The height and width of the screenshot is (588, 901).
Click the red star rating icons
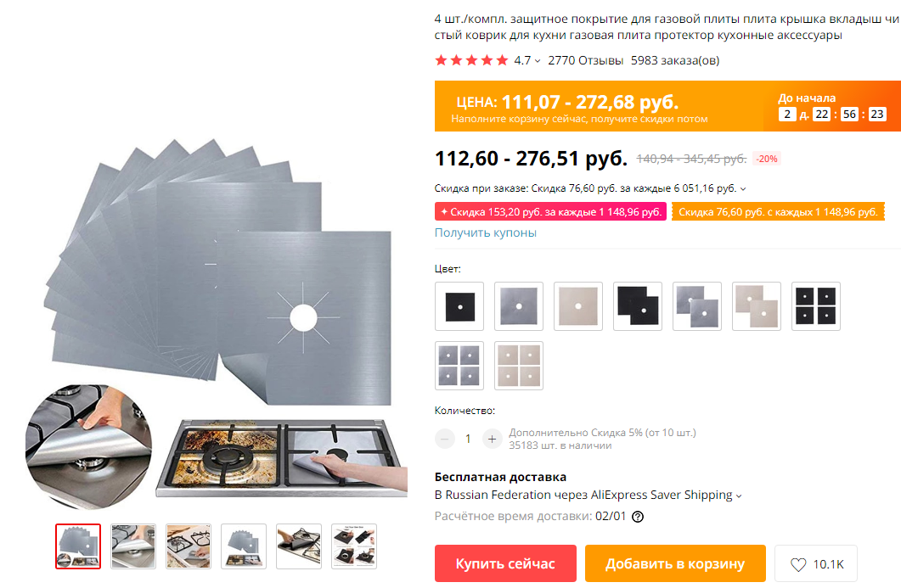[472, 60]
